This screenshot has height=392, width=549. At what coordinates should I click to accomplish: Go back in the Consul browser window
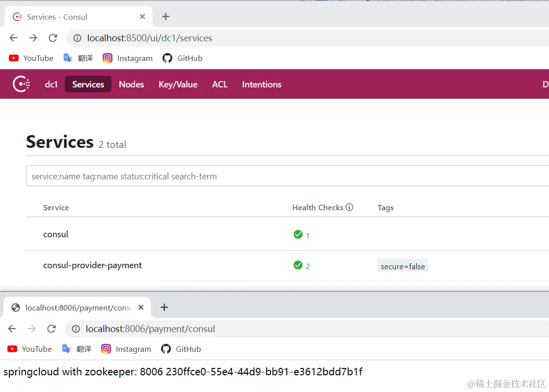tap(14, 38)
